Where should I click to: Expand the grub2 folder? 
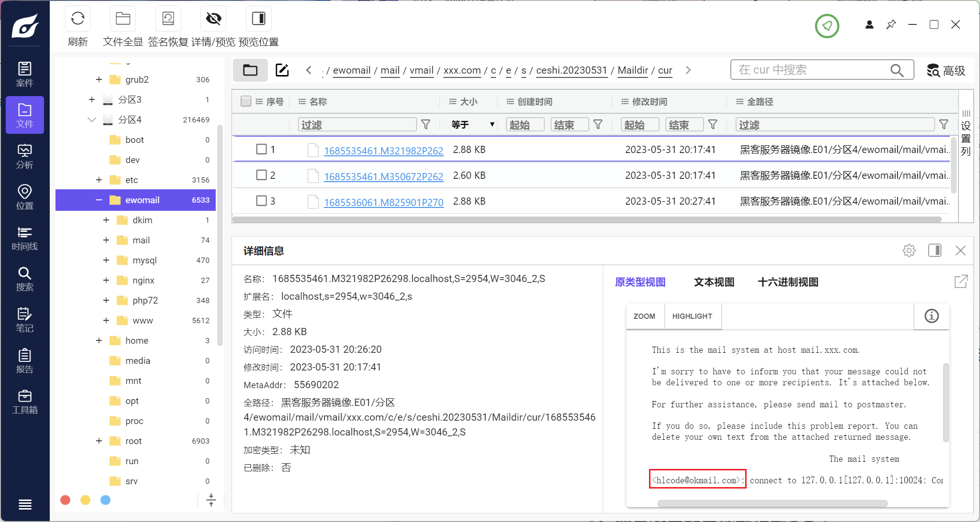coord(99,79)
